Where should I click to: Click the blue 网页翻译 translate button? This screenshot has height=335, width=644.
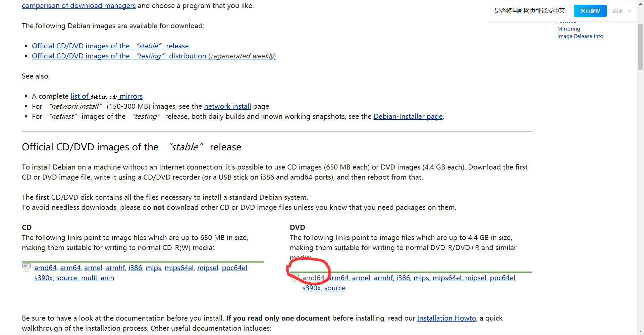tap(590, 11)
